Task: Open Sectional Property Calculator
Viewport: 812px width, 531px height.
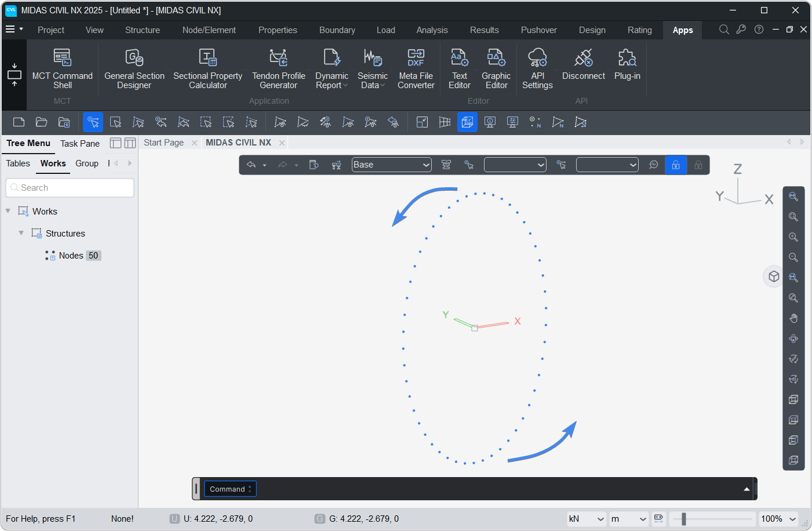Action: 207,68
